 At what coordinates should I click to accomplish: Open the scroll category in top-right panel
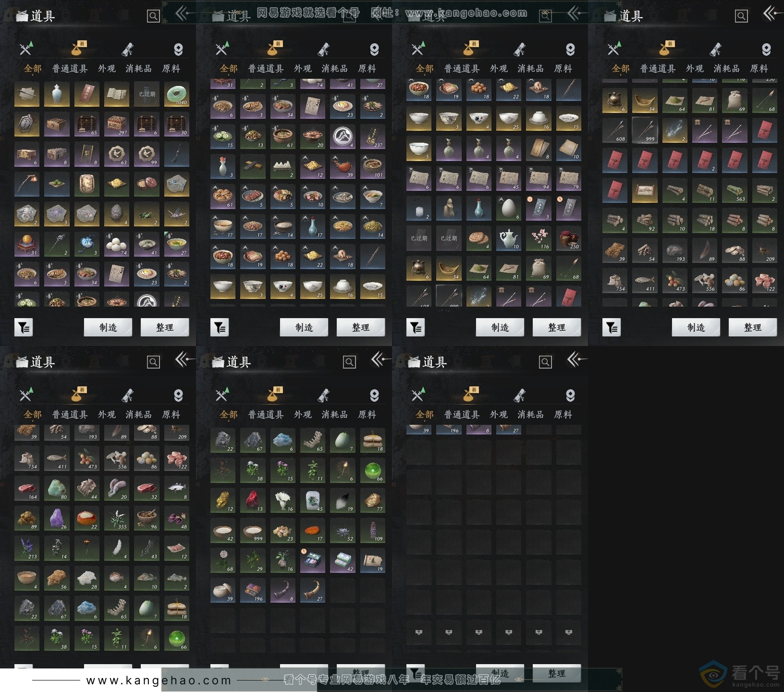(x=715, y=49)
